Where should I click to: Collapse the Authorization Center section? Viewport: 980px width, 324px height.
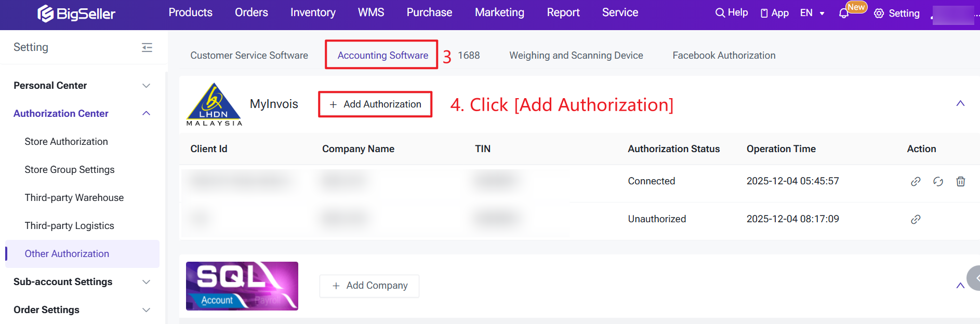click(x=147, y=113)
